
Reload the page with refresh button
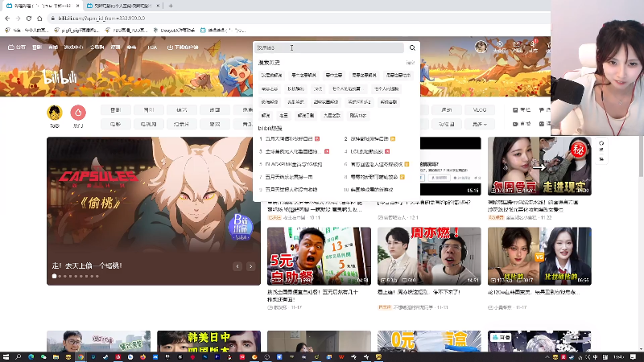(29, 19)
